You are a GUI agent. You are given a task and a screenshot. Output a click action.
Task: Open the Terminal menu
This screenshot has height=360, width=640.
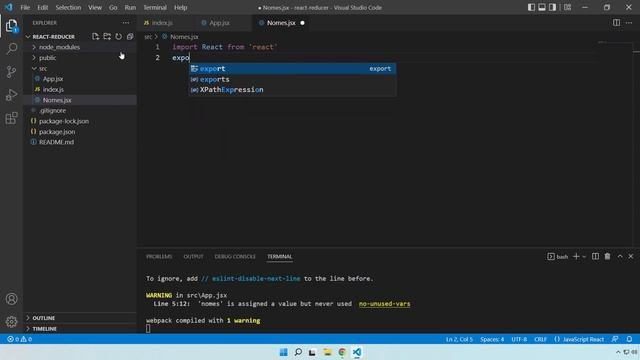[x=155, y=7]
